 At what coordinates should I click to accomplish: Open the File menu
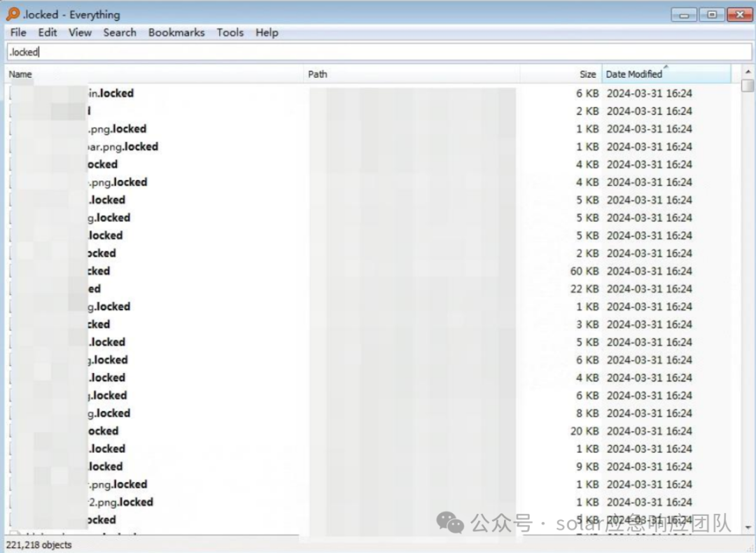pyautogui.click(x=18, y=32)
